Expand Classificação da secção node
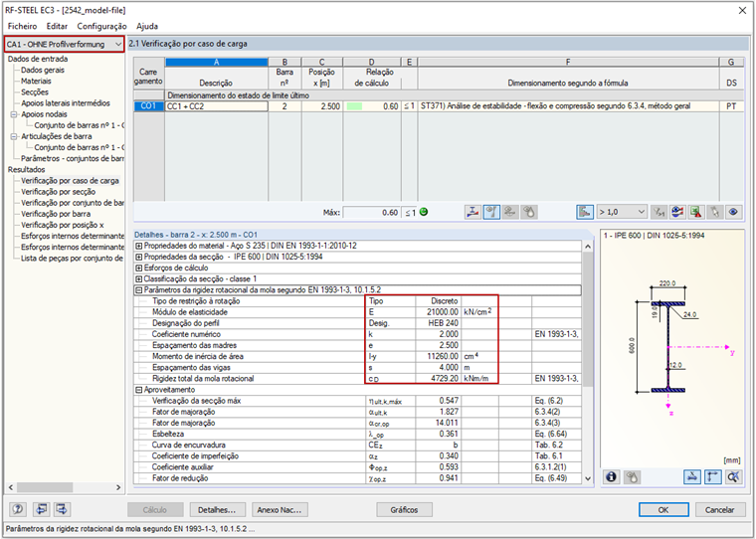The width and height of the screenshot is (756, 539). tap(139, 279)
